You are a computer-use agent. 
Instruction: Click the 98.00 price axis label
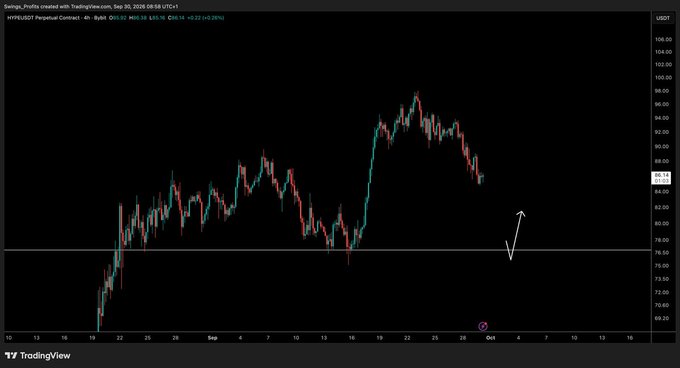click(x=662, y=91)
